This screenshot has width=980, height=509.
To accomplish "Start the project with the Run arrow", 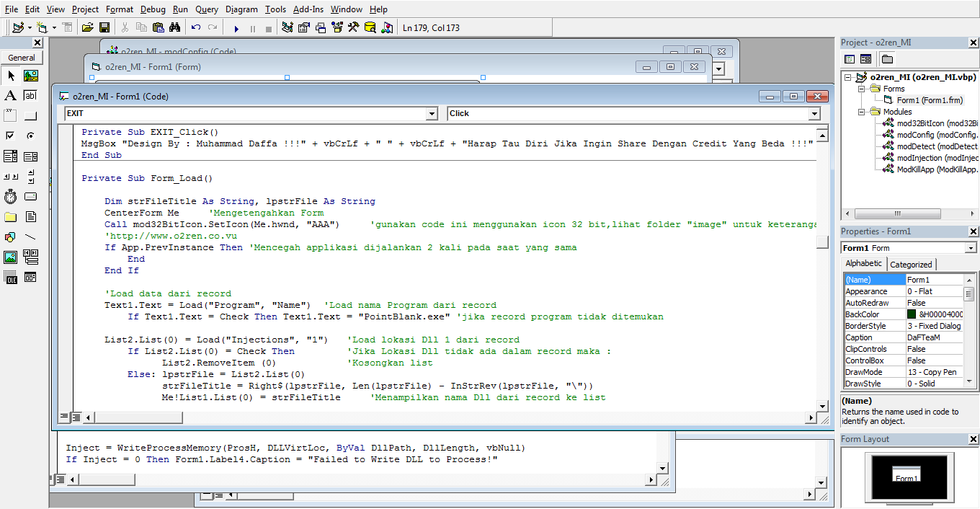I will tap(236, 27).
